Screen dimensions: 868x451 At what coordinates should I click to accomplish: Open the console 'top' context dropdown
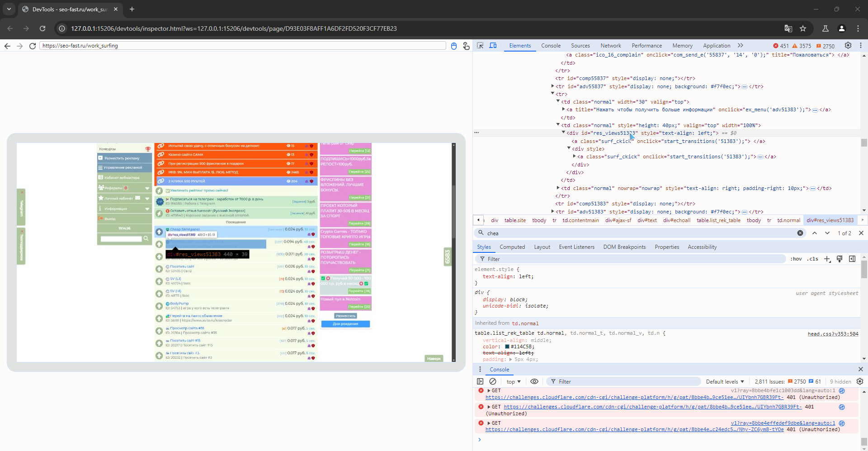(x=514, y=382)
